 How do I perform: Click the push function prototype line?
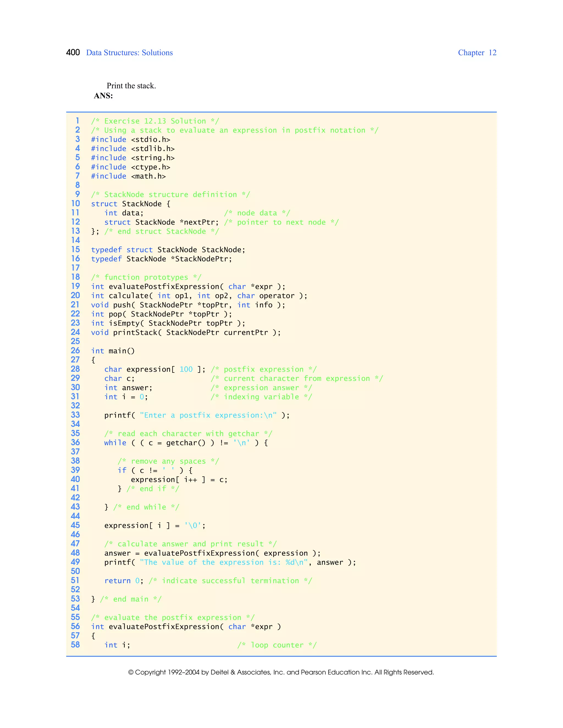point(188,305)
